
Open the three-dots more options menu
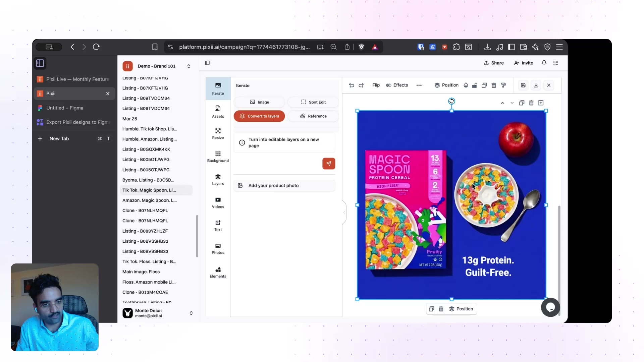(419, 85)
